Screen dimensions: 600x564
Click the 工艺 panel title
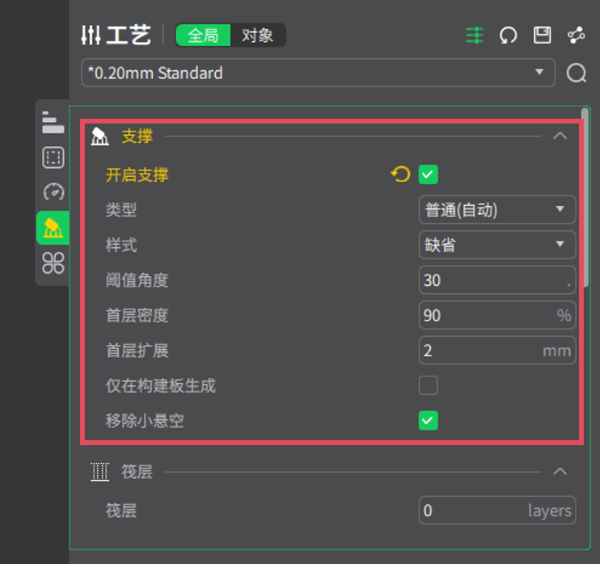coord(128,35)
